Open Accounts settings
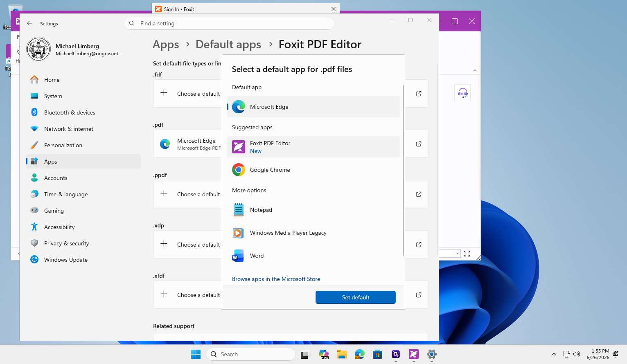The image size is (627, 364). click(83, 178)
